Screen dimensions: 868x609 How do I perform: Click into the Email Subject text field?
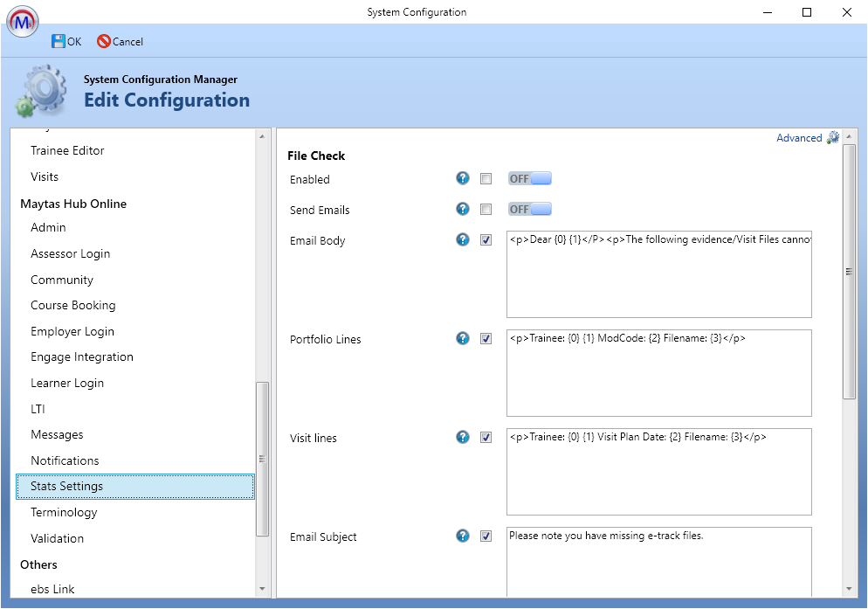(x=658, y=559)
